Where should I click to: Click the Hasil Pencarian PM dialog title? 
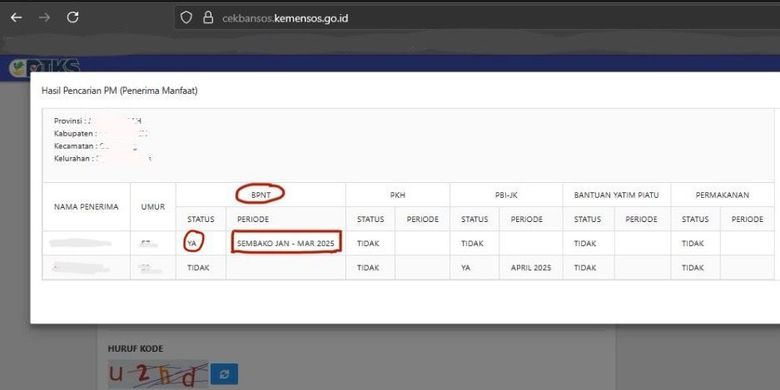coord(119,92)
